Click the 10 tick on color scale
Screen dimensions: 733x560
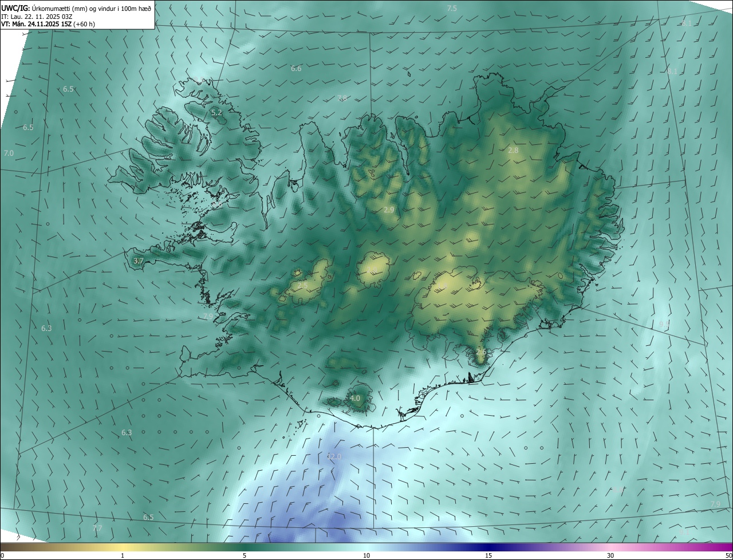(366, 555)
